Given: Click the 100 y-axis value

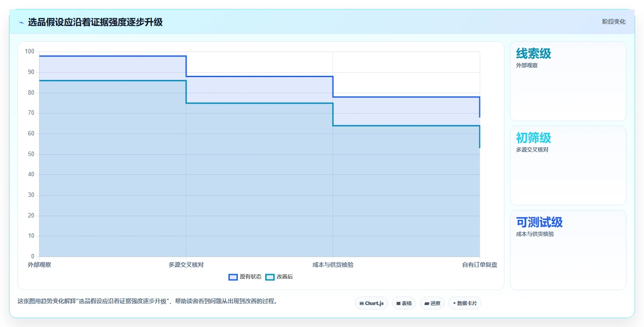Looking at the screenshot, I should tap(30, 52).
